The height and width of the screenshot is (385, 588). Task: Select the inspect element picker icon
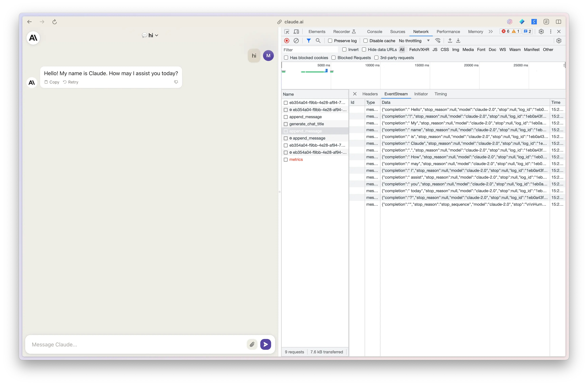287,32
